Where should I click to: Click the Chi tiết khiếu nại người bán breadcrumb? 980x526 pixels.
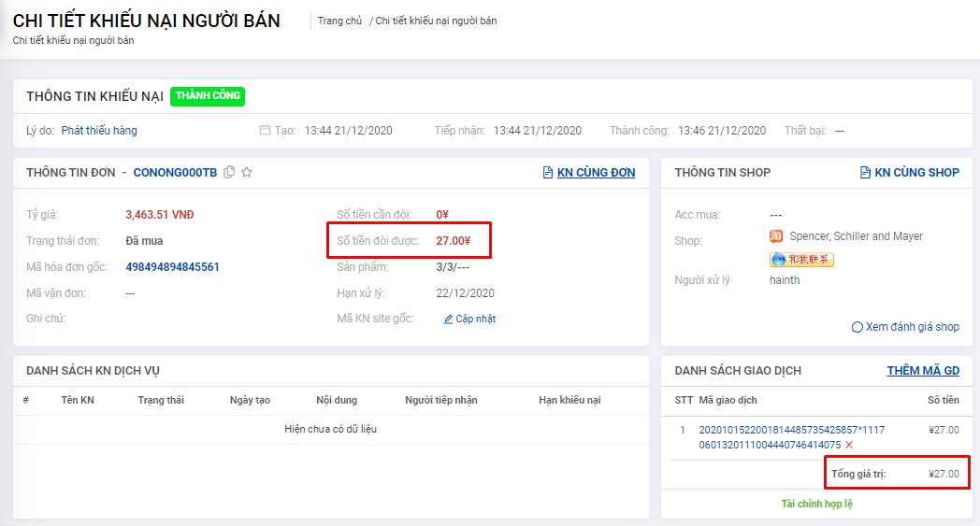[x=436, y=21]
